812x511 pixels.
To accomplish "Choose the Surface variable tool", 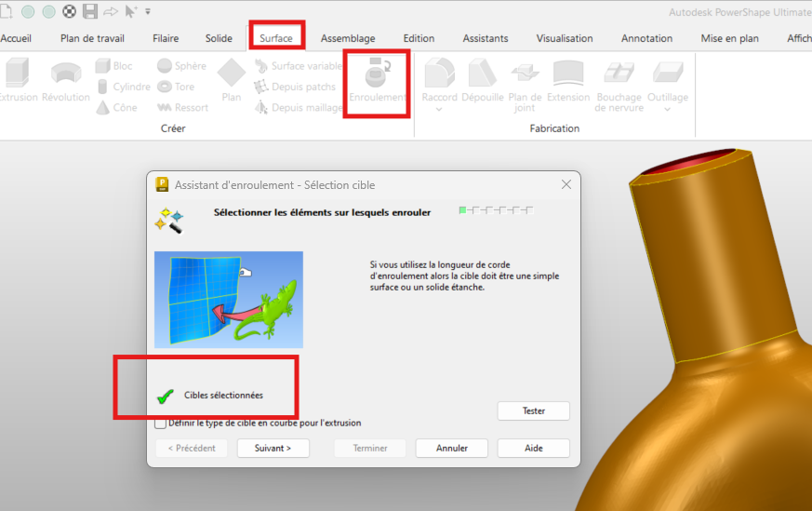I will [299, 66].
